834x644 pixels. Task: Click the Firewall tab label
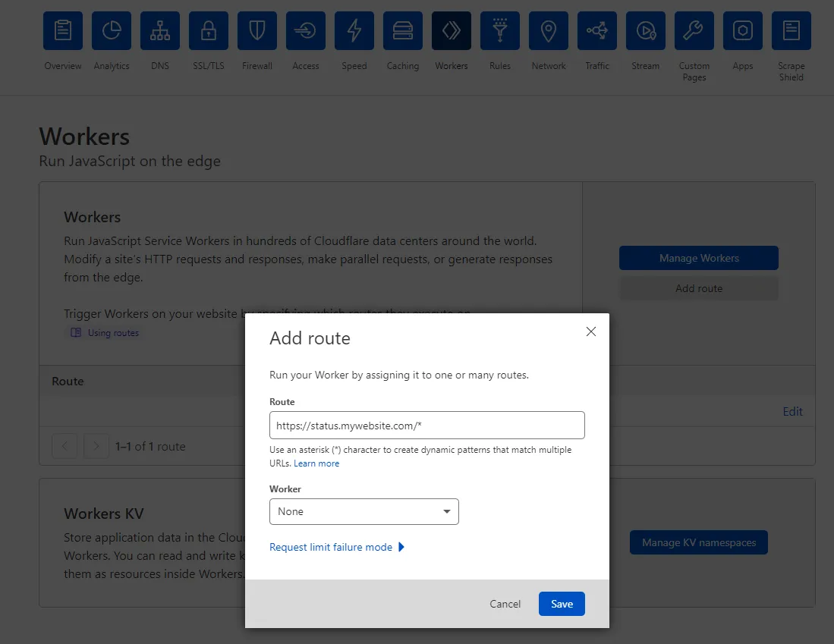coord(257,66)
